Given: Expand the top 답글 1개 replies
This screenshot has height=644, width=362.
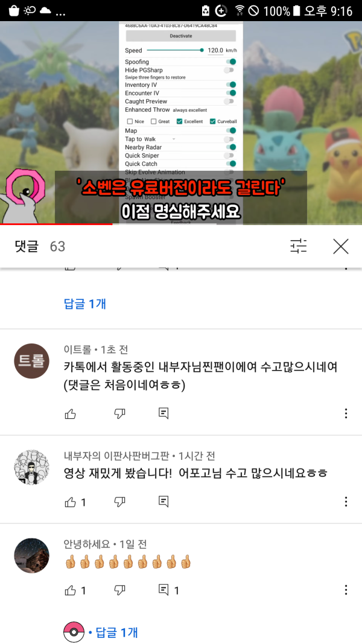Looking at the screenshot, I should point(85,304).
